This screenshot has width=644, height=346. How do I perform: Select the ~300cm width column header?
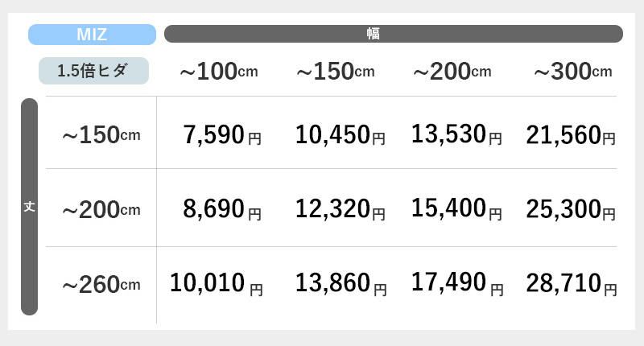click(573, 72)
